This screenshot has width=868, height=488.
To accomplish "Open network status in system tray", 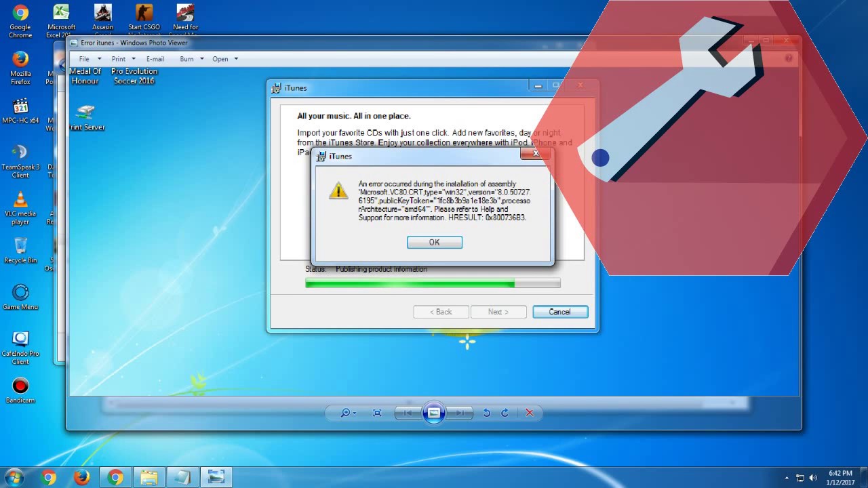I will pyautogui.click(x=800, y=478).
